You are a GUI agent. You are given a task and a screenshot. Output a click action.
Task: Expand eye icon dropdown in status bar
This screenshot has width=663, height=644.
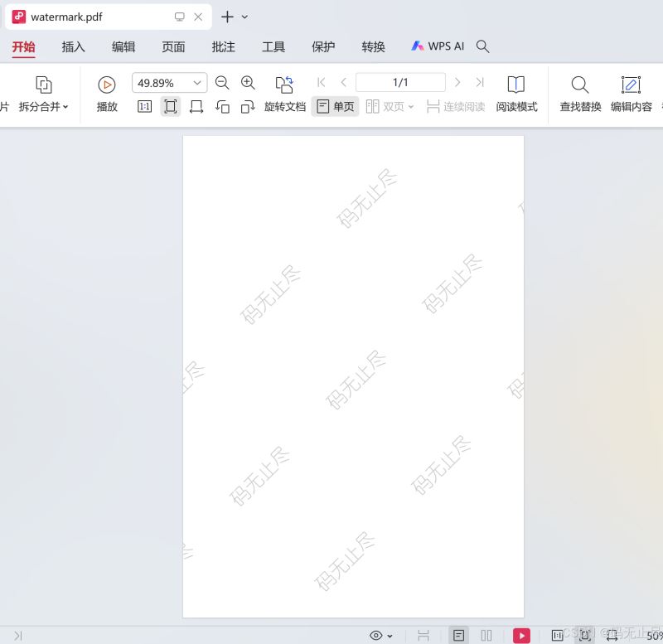pos(390,636)
